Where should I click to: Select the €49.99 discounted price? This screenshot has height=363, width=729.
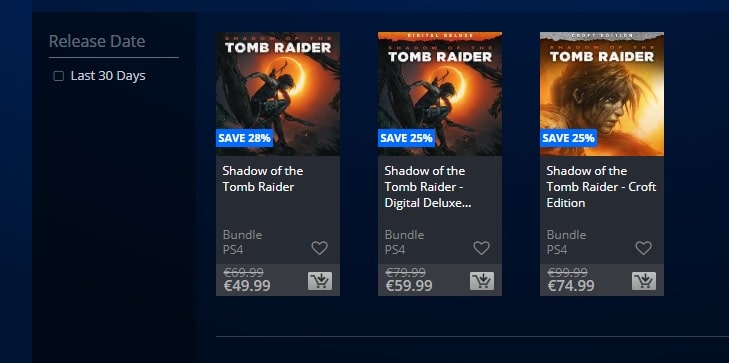247,286
